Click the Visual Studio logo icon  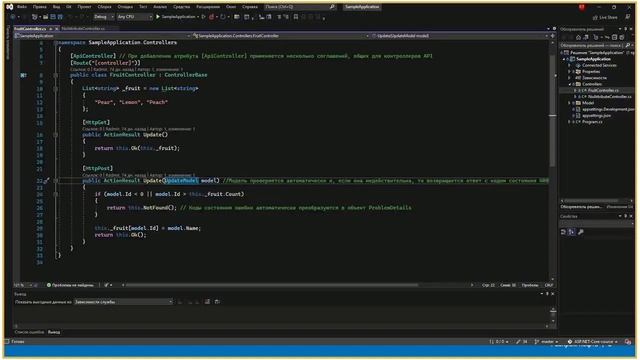tap(9, 7)
